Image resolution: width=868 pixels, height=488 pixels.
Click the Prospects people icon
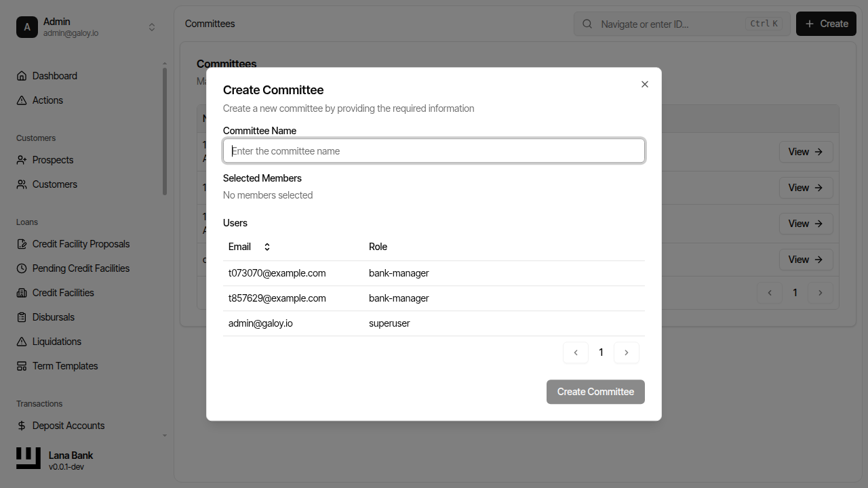pos(21,160)
